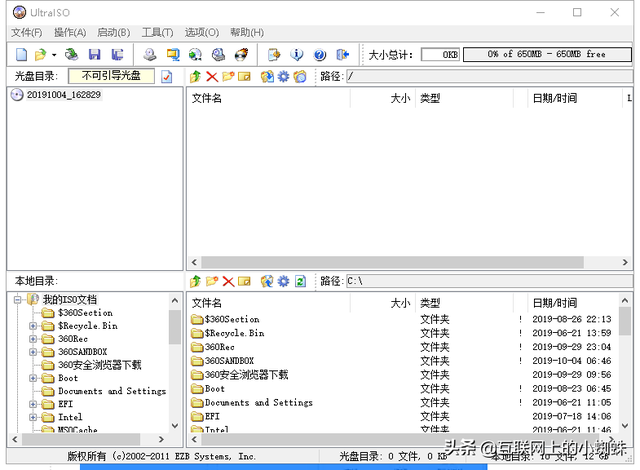Refresh the local directory listing
The width and height of the screenshot is (640, 470).
(300, 281)
